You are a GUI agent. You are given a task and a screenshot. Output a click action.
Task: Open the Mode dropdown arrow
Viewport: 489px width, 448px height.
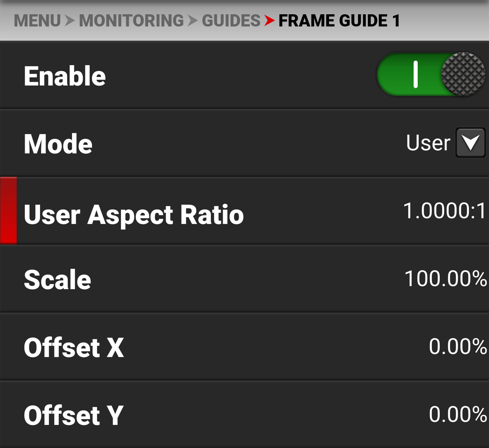470,143
